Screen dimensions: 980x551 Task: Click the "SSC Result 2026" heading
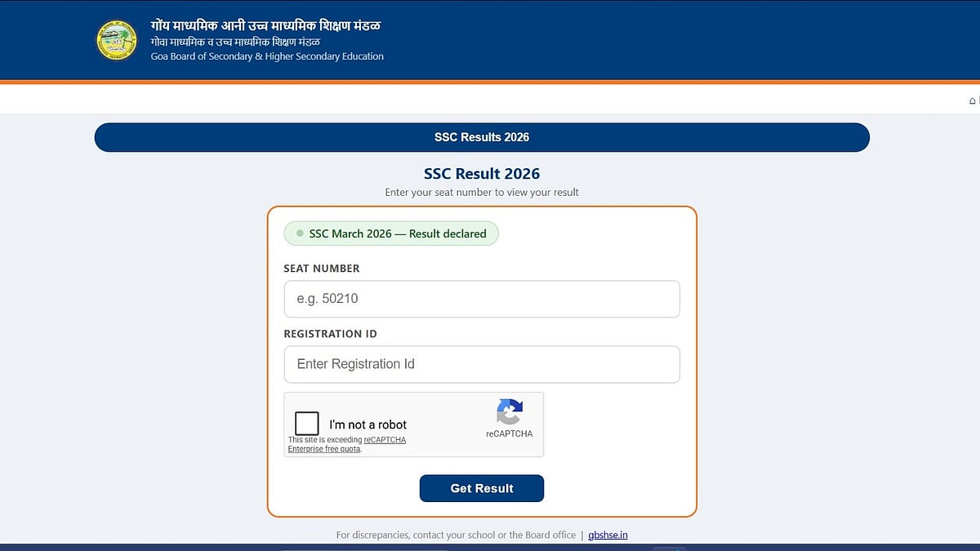click(482, 173)
